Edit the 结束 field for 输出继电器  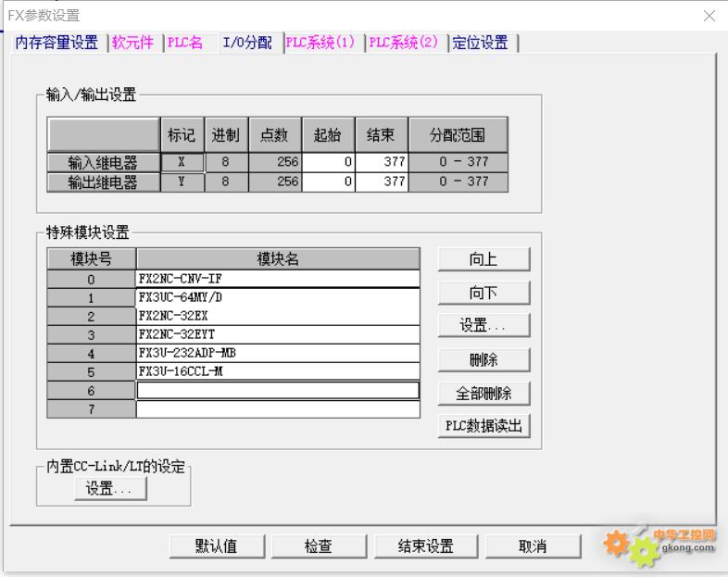[x=382, y=182]
